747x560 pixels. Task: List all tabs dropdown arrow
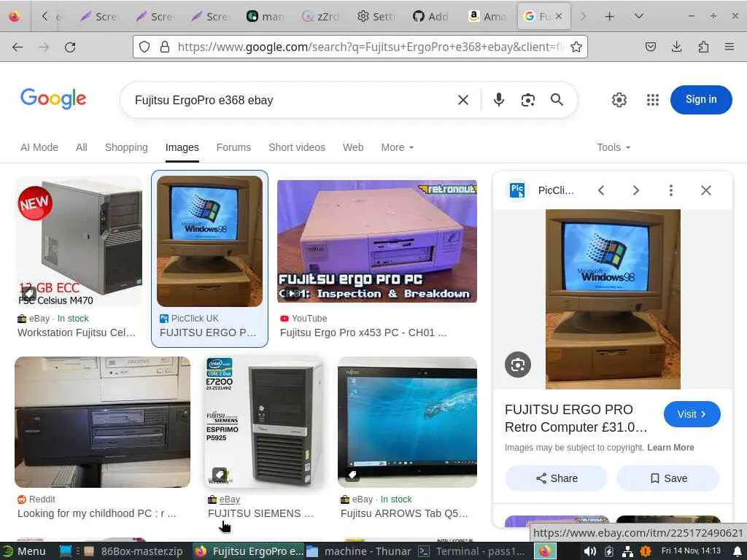[639, 16]
